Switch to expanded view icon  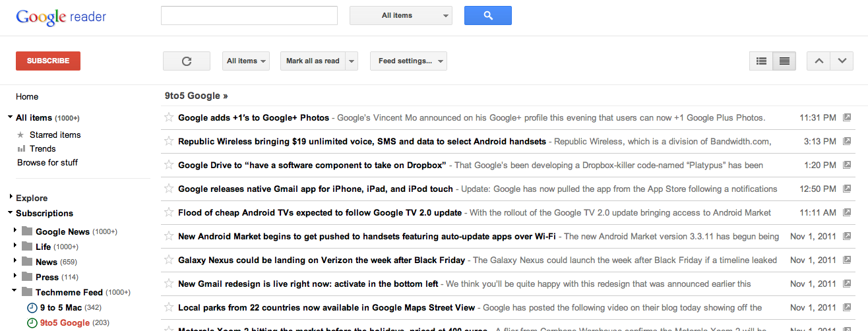pyautogui.click(x=784, y=61)
